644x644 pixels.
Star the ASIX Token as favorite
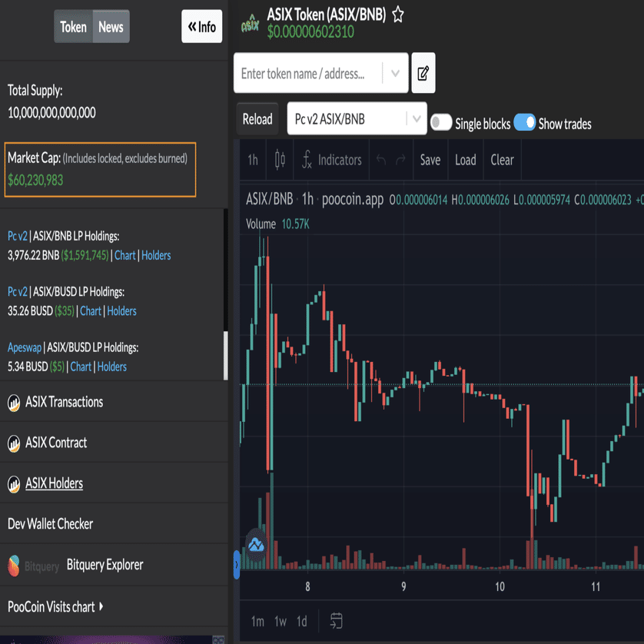[398, 14]
